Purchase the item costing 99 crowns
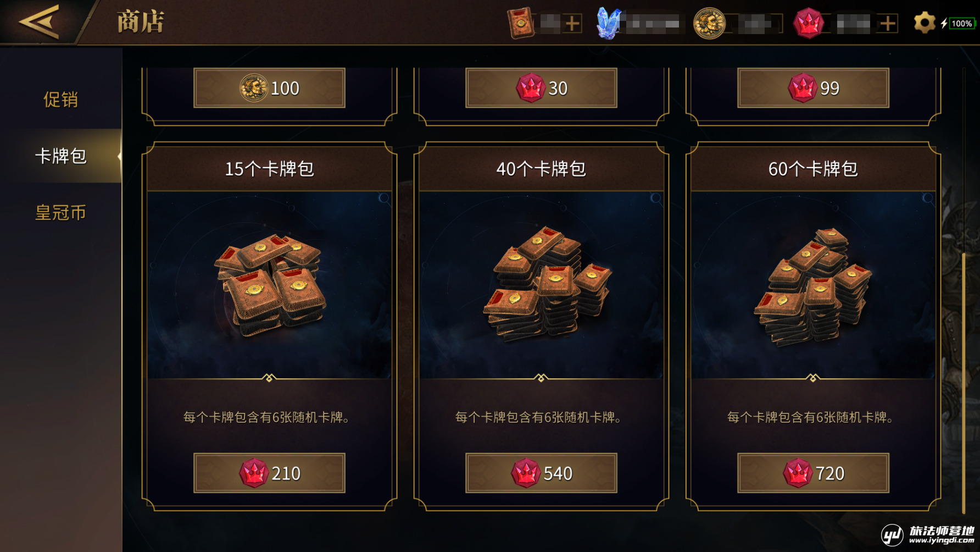The width and height of the screenshot is (980, 552). 813,88
